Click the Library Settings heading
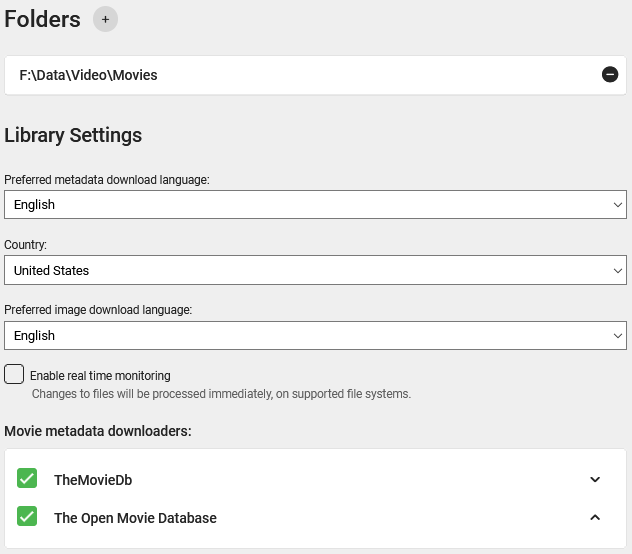Screen dimensions: 632x554 coord(73,135)
